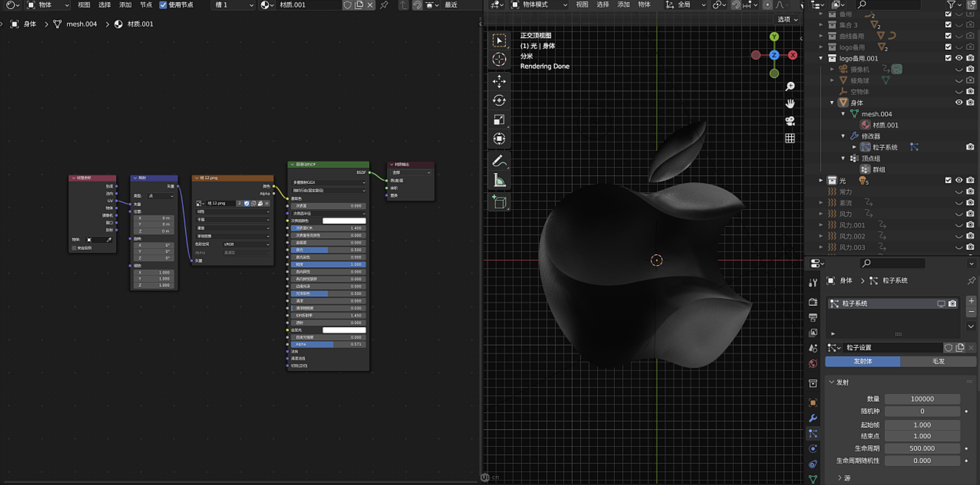Activate the Move tool

coord(499,81)
